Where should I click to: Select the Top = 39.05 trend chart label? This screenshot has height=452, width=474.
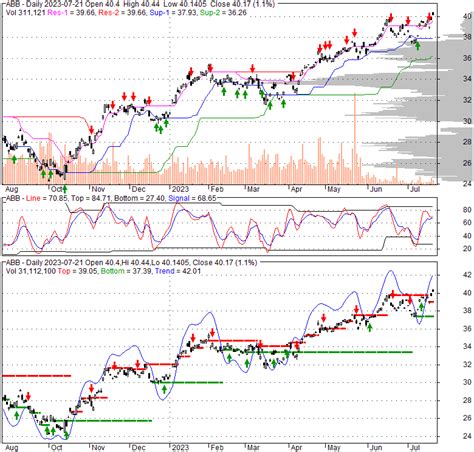[x=77, y=271]
